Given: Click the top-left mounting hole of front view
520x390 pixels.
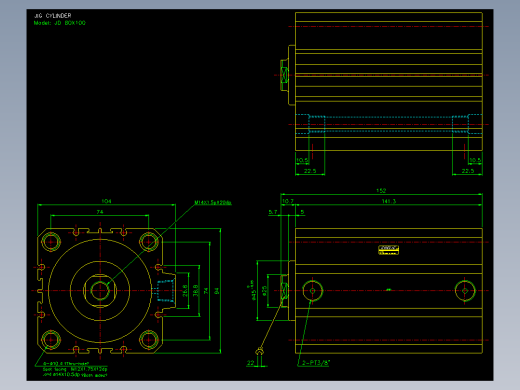Looking at the screenshot, I should point(51,241).
